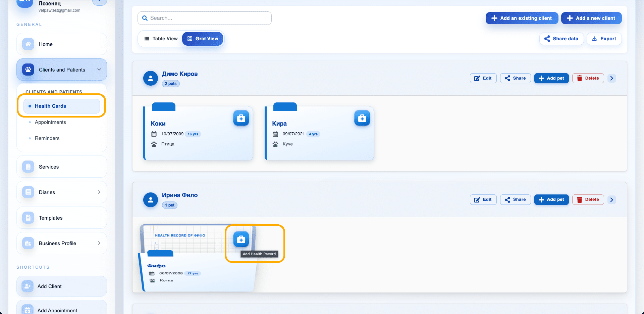Screen dimensions: 644x314
Task: Click the Export button
Action: coord(604,39)
